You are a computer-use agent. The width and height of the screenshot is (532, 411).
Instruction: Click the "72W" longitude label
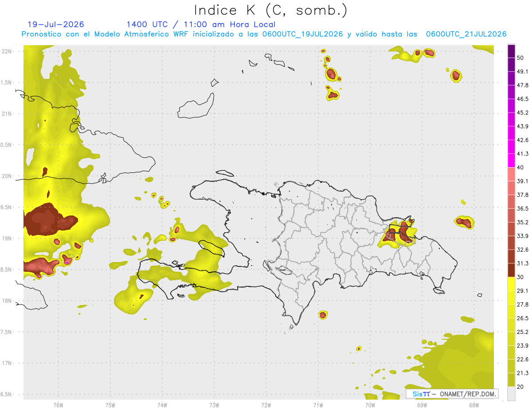coord(266,405)
